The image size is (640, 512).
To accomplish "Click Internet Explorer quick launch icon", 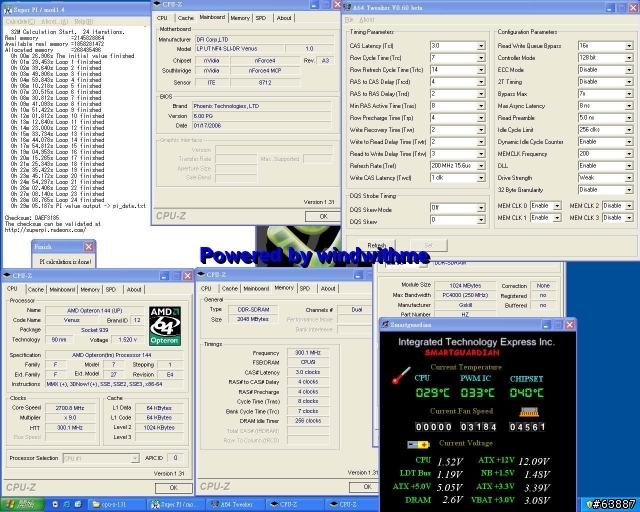I will pyautogui.click(x=67, y=505).
